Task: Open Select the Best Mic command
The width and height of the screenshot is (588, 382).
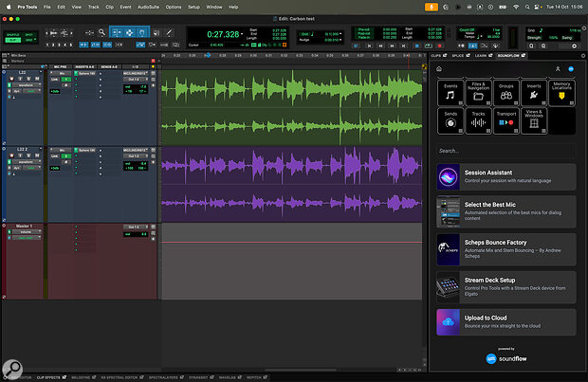Action: click(x=506, y=211)
